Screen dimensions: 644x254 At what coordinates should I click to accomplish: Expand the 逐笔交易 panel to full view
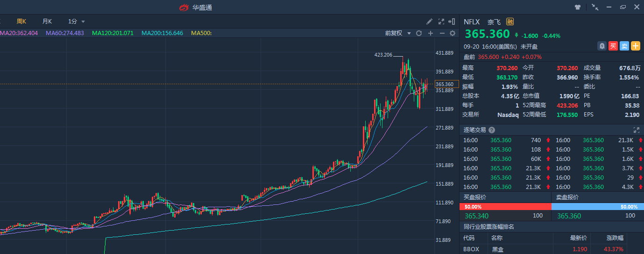(636, 130)
